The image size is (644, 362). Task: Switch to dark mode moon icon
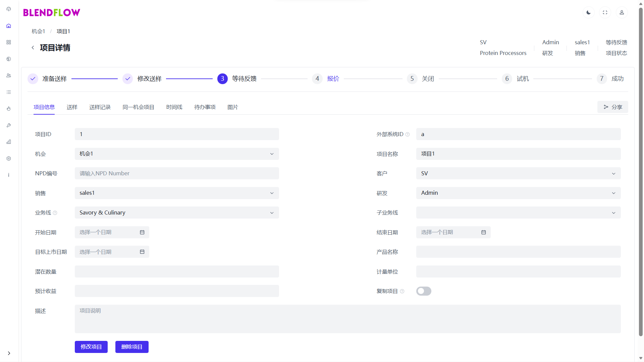[x=588, y=12]
